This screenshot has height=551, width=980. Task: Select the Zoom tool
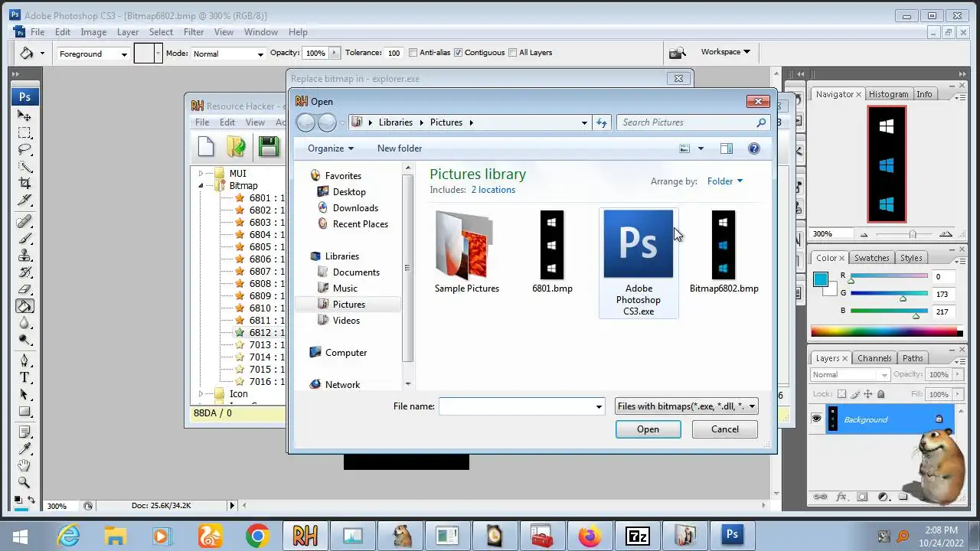click(24, 483)
